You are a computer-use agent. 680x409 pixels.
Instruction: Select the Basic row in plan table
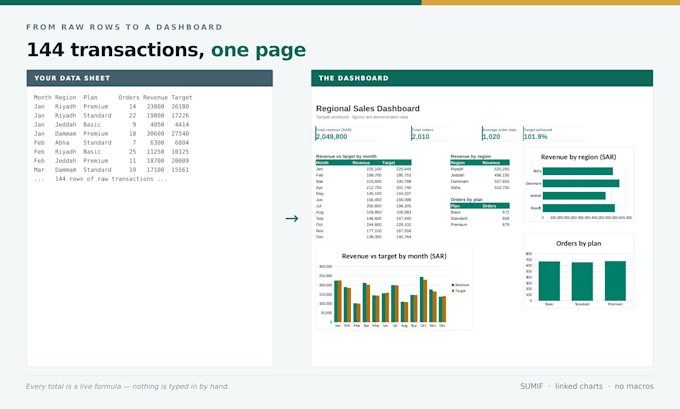tap(480, 213)
